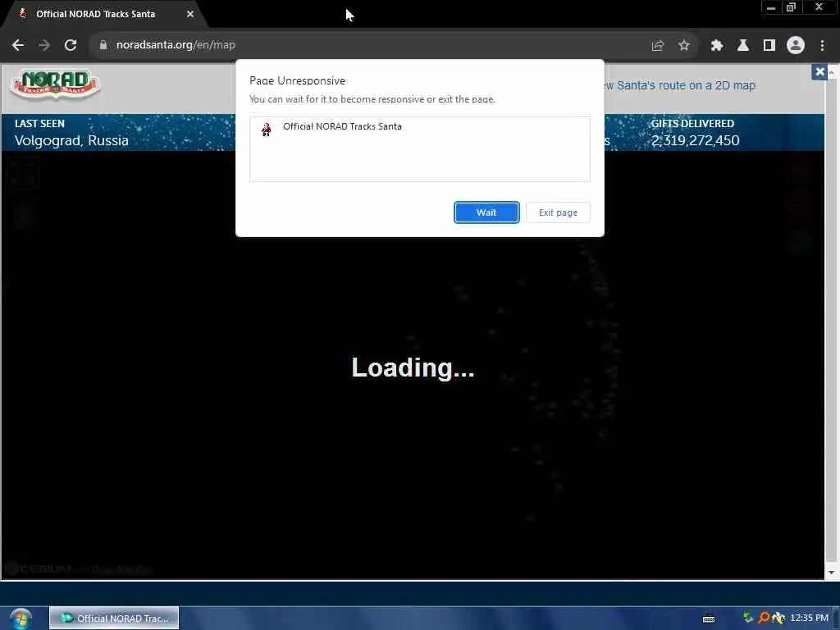
Task: Close the Official NORAD Tracks Santa tab
Action: (x=190, y=15)
